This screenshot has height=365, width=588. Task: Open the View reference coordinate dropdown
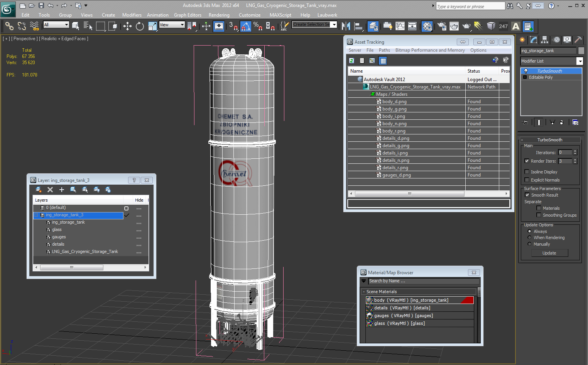click(x=182, y=25)
